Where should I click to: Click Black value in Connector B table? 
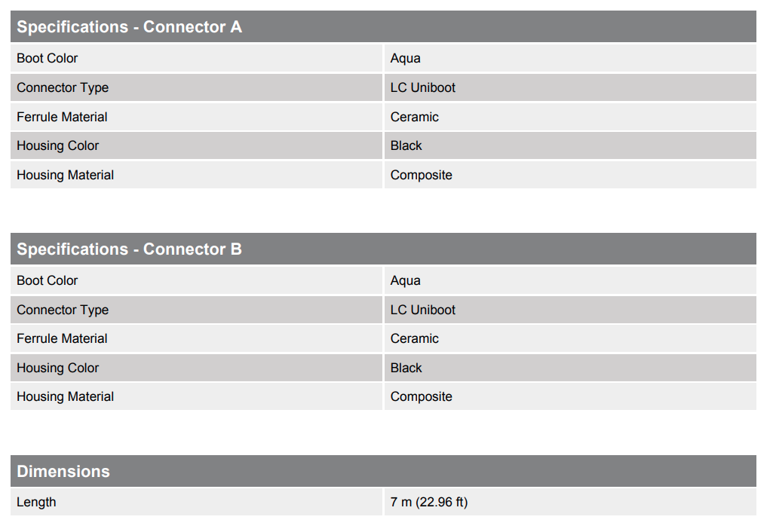pyautogui.click(x=406, y=368)
